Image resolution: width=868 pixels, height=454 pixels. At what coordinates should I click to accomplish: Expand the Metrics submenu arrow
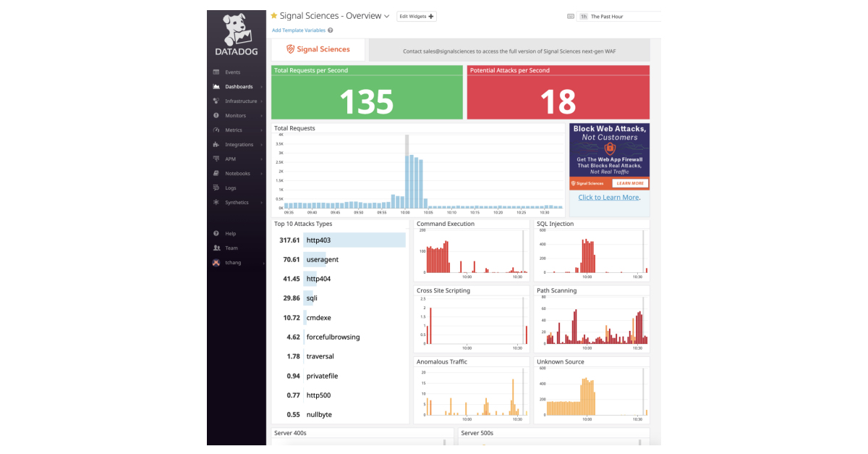pos(262,130)
